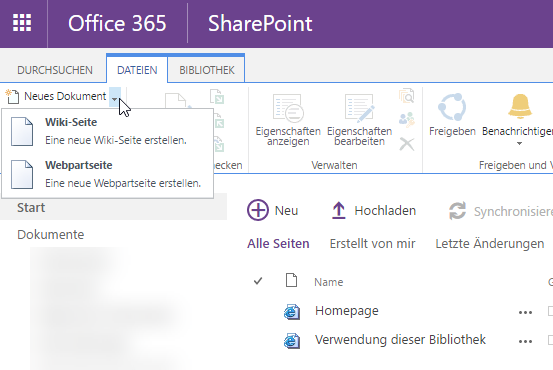Click the check-out document icon
Screen dimensions: 553x370
pyautogui.click(x=217, y=96)
